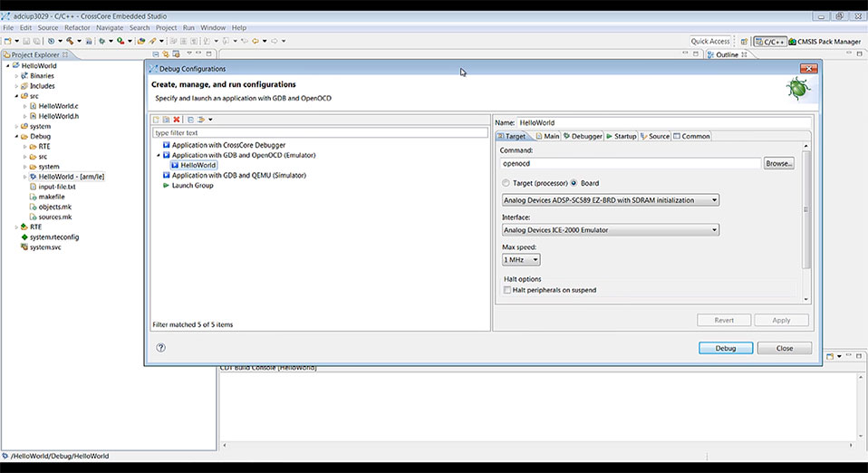Open the help question mark icon

(x=160, y=348)
